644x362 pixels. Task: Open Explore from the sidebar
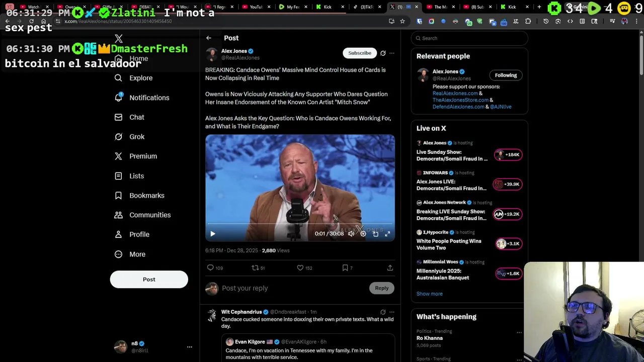pyautogui.click(x=134, y=78)
